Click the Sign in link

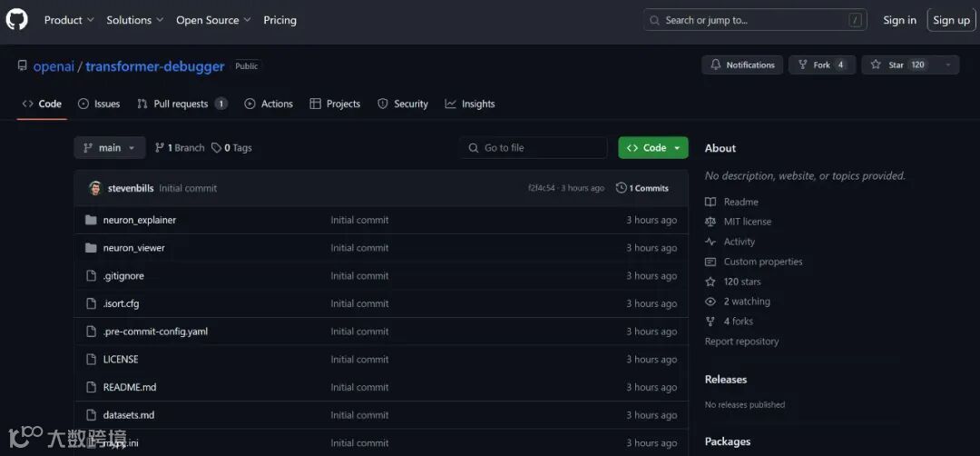[x=899, y=20]
